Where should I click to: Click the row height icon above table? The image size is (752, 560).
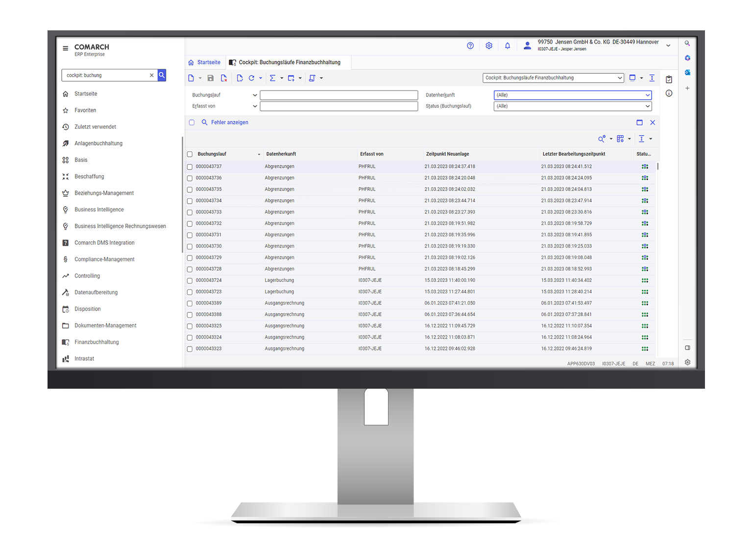[x=641, y=139]
